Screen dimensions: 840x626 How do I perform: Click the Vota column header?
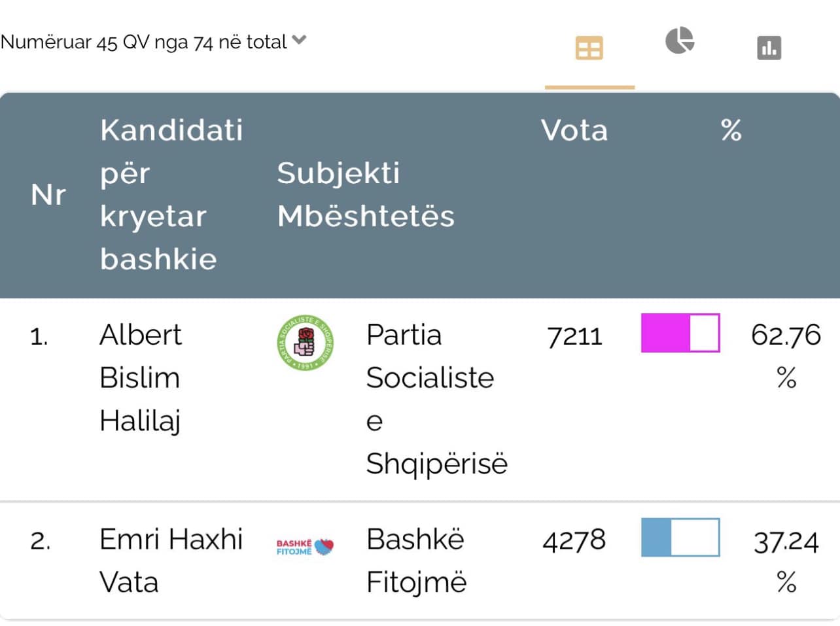pyautogui.click(x=574, y=130)
